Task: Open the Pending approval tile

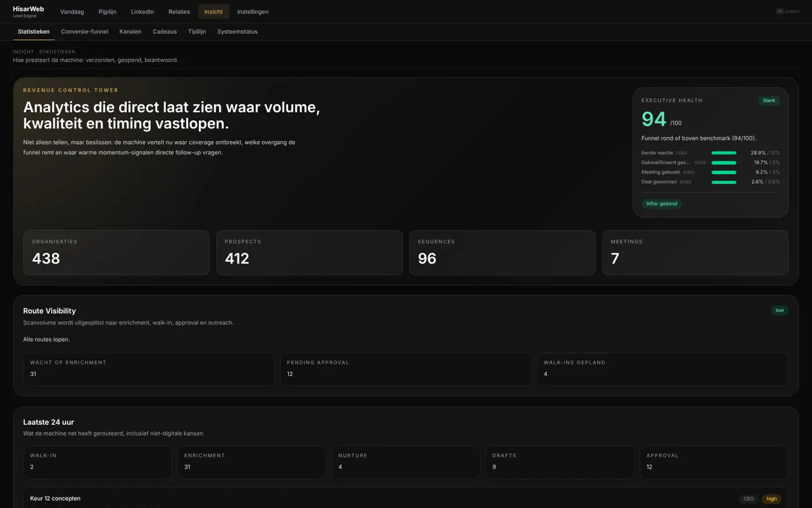Action: [x=406, y=369]
